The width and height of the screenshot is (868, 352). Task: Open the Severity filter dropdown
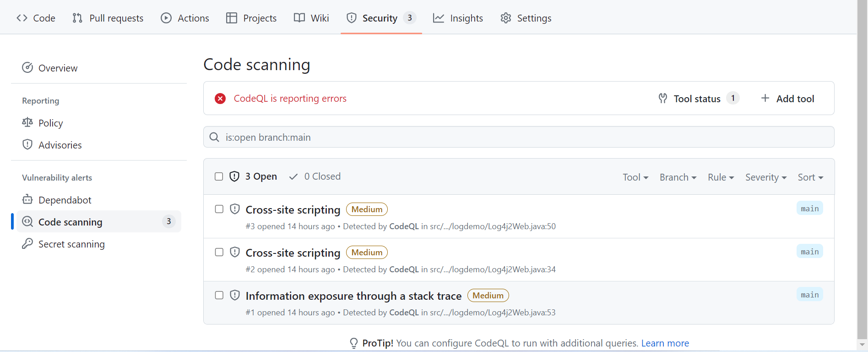[765, 177]
